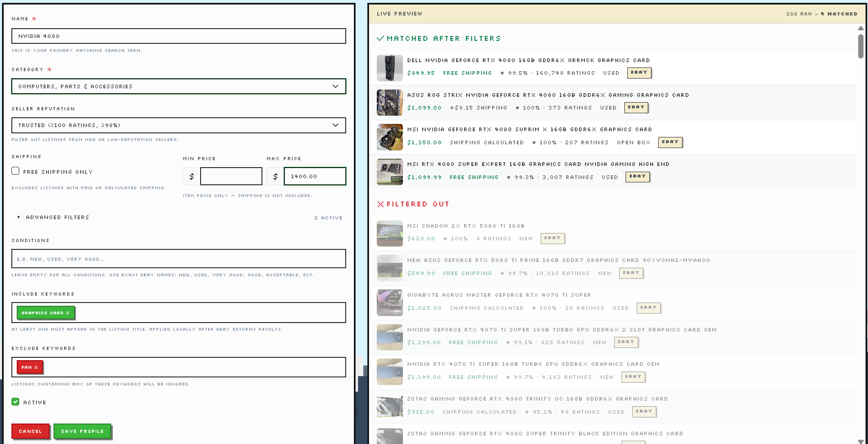
Task: Click the '2 Active' filters indicator
Action: tap(328, 218)
